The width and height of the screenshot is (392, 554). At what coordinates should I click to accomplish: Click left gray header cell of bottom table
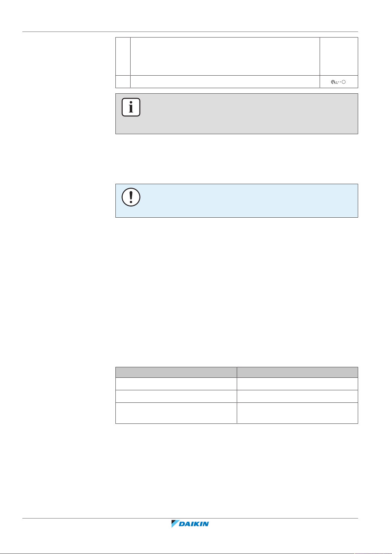[x=176, y=372]
